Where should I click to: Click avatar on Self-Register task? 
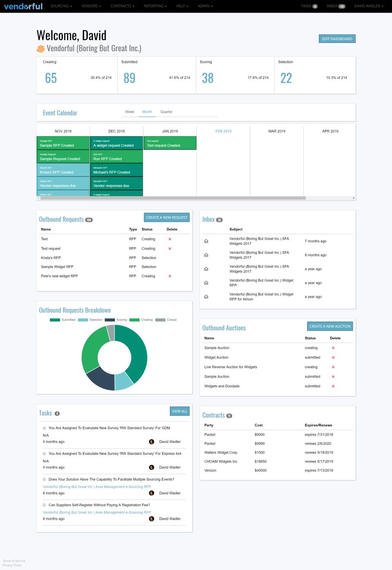pyautogui.click(x=151, y=519)
